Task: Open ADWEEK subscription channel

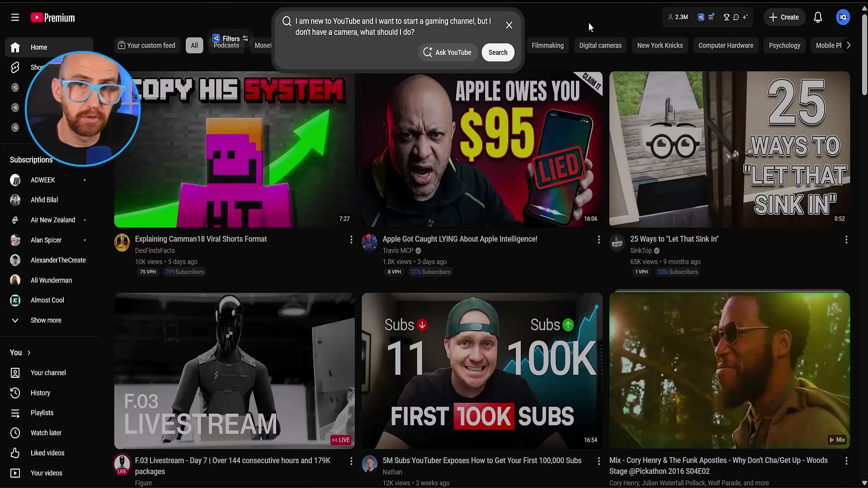Action: coord(49,180)
